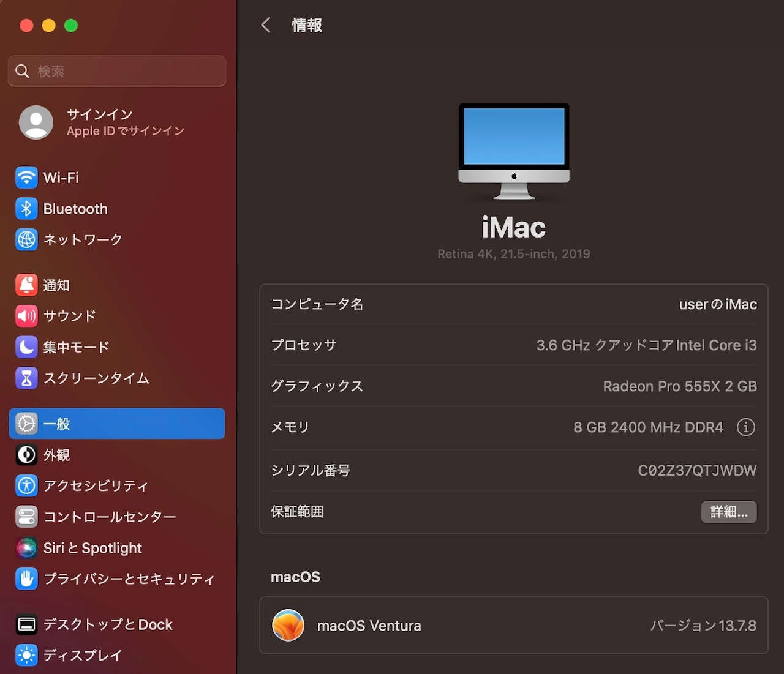The image size is (784, 674).
Task: Click the magnifying glass search icon
Action: (x=23, y=71)
